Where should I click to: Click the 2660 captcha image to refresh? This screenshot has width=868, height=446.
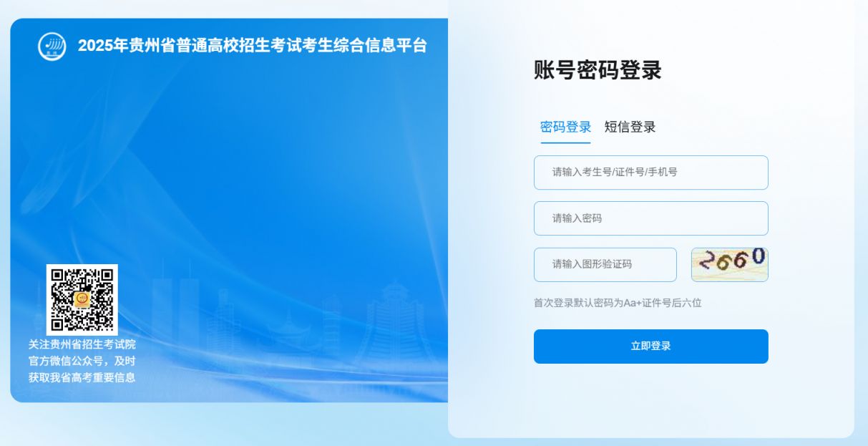click(x=729, y=264)
